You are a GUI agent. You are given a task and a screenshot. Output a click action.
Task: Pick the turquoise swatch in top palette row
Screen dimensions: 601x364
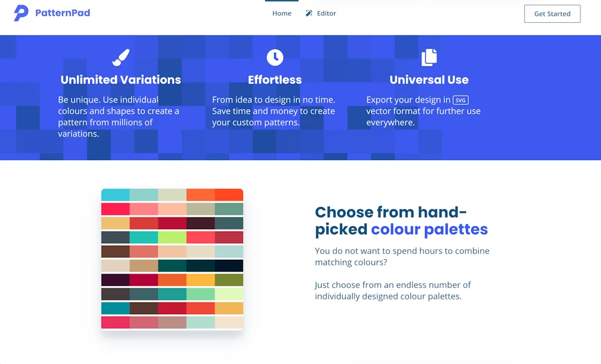[115, 195]
